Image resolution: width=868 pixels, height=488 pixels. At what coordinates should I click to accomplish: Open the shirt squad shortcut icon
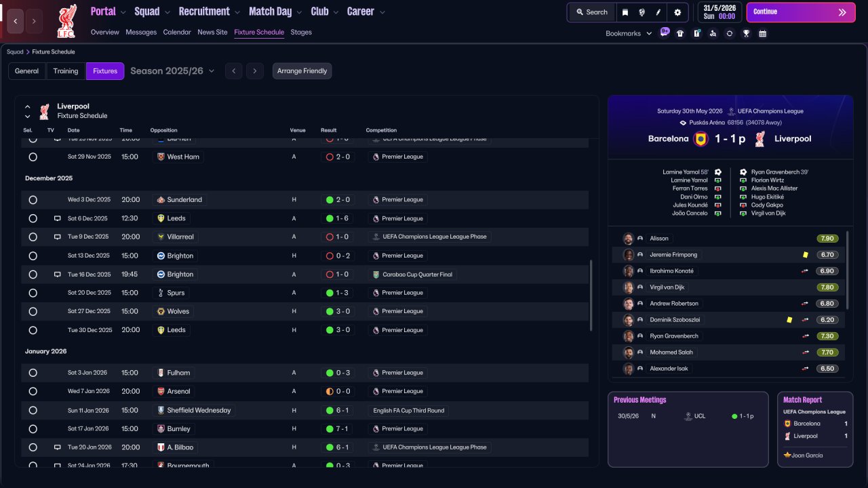click(x=680, y=33)
